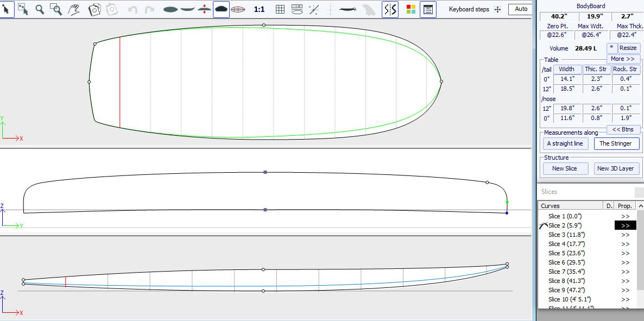Image resolution: width=644 pixels, height=321 pixels.
Task: Click the nose 12" width 19.8" cell
Action: pyautogui.click(x=567, y=109)
